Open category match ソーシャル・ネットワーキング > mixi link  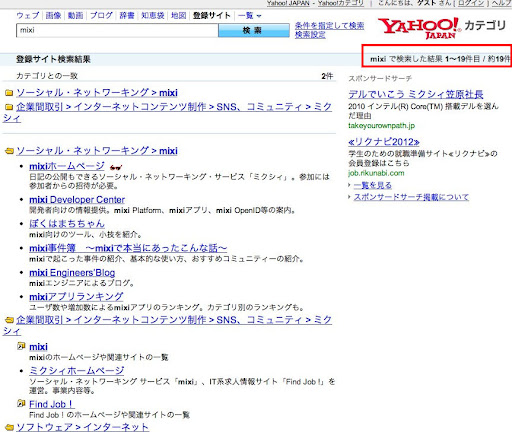pos(97,93)
